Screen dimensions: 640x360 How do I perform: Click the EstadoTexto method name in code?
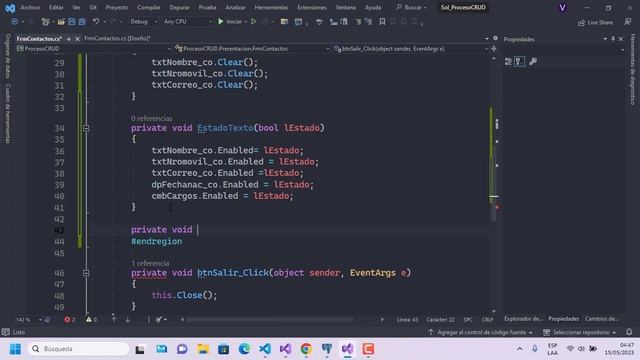(x=225, y=128)
